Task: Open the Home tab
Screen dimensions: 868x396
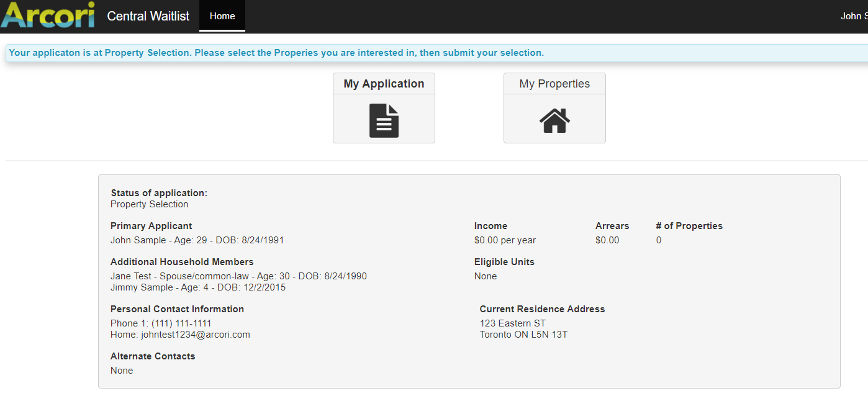Action: coord(222,16)
